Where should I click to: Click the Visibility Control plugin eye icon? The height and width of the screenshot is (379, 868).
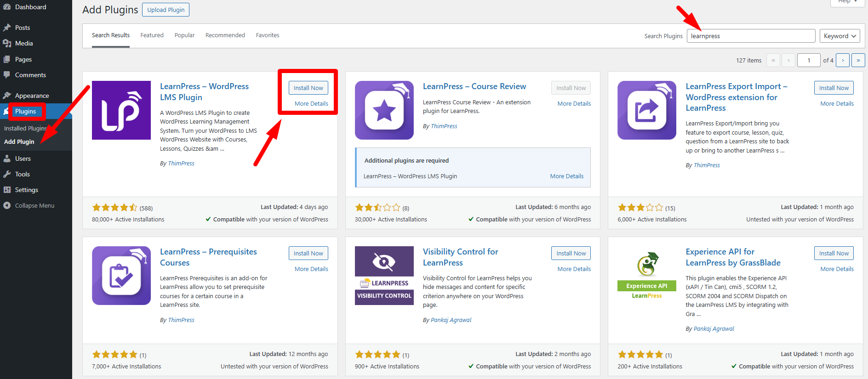[384, 262]
